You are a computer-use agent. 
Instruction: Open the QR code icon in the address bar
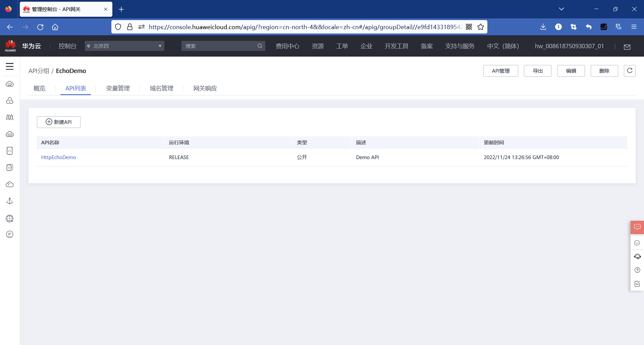pos(469,27)
